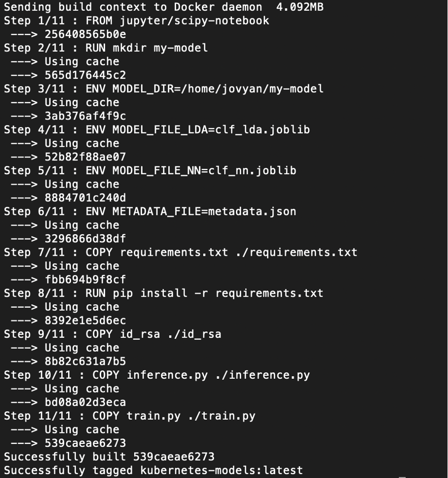Click the 'Sending build context' line

point(164,7)
